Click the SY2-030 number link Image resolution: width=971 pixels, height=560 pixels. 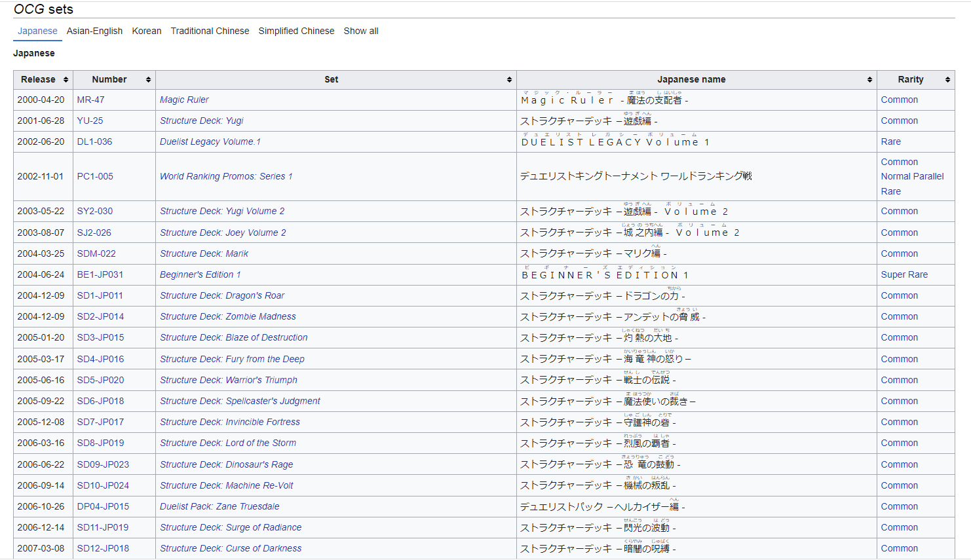(x=95, y=211)
